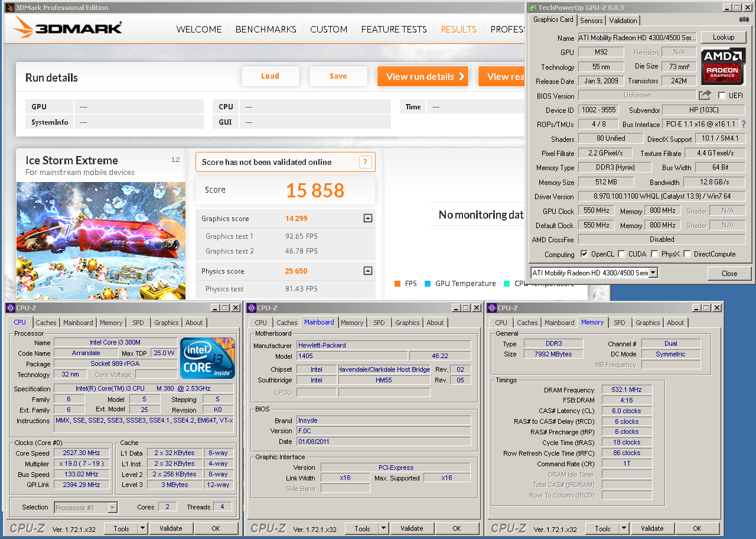756x539 pixels.
Task: Click the GPU Name field in GPU-Z
Action: (x=637, y=38)
